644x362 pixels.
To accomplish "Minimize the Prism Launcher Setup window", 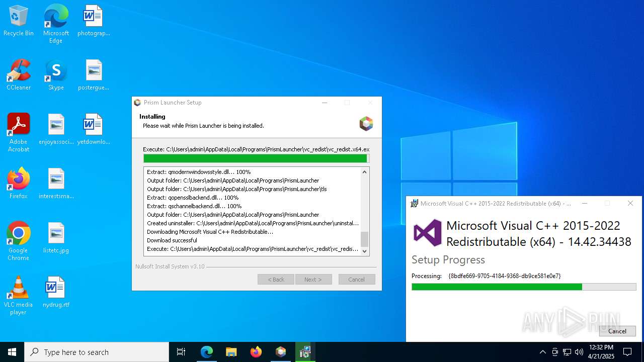I will (x=325, y=103).
